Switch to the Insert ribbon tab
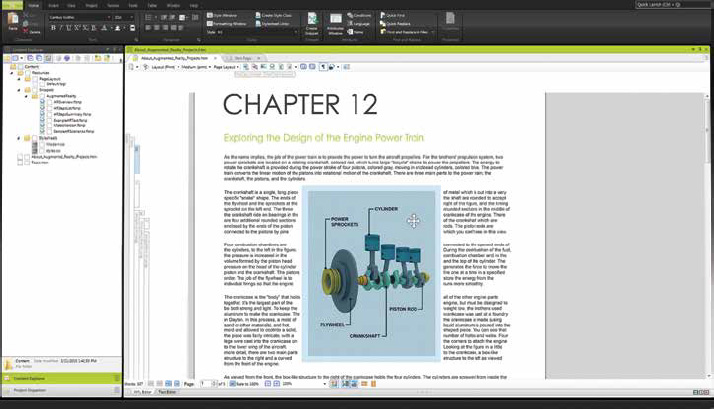 (x=53, y=5)
